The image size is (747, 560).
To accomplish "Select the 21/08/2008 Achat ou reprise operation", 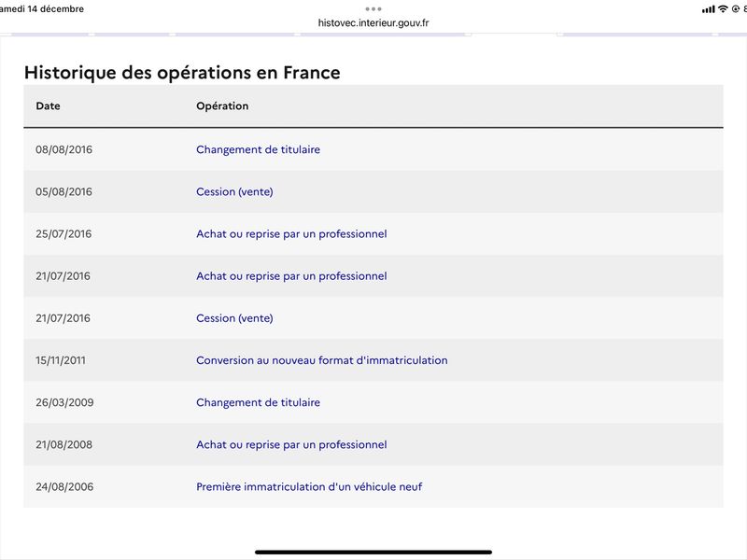I will tap(291, 444).
